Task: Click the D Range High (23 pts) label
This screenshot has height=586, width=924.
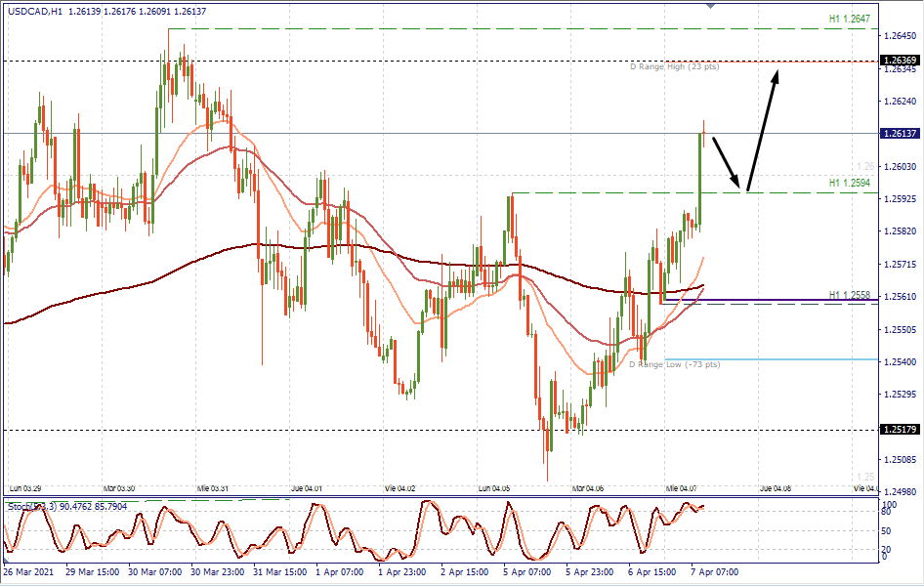Action: click(675, 66)
